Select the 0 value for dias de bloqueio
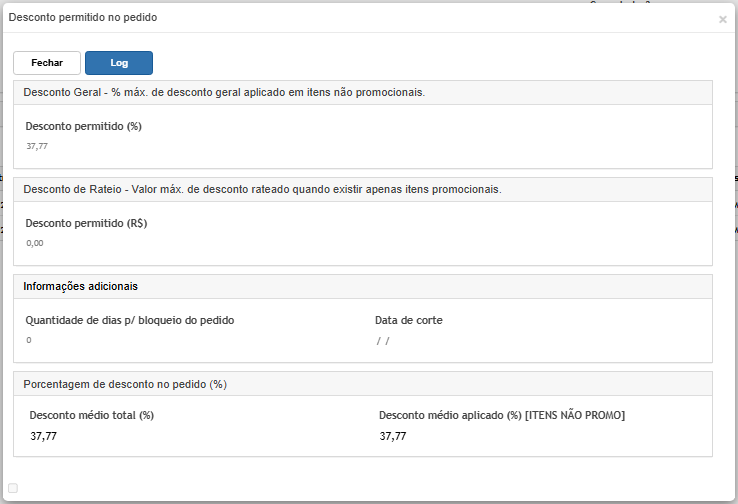This screenshot has width=738, height=504. 29,340
